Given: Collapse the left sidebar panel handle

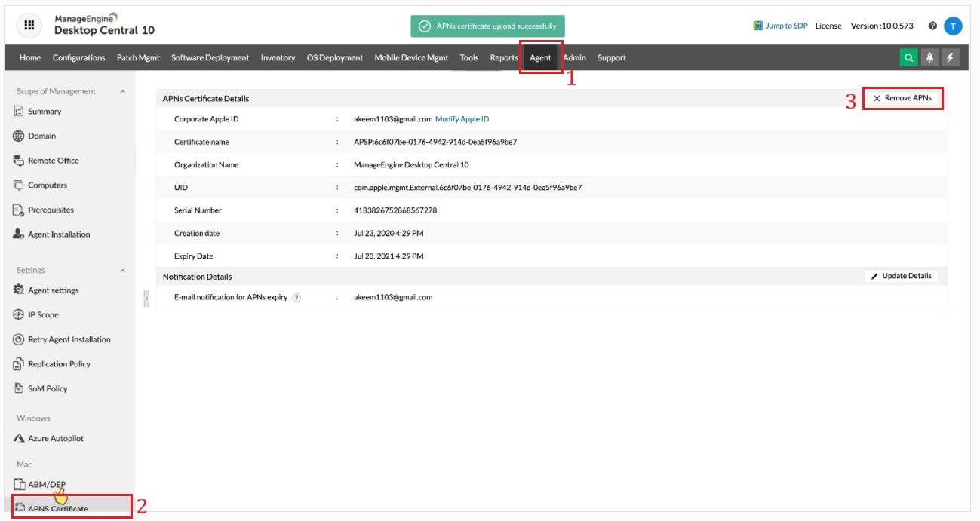Looking at the screenshot, I should (146, 299).
